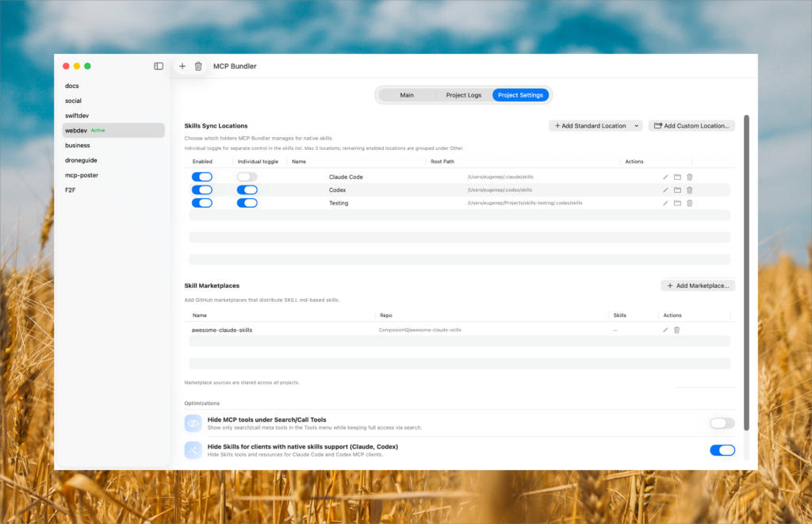Switch to the Project Logs tab
The width and height of the screenshot is (812, 524).
[463, 95]
